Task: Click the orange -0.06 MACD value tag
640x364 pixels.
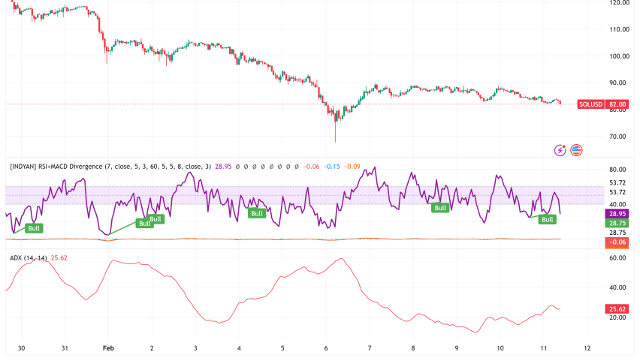Action: pos(618,242)
